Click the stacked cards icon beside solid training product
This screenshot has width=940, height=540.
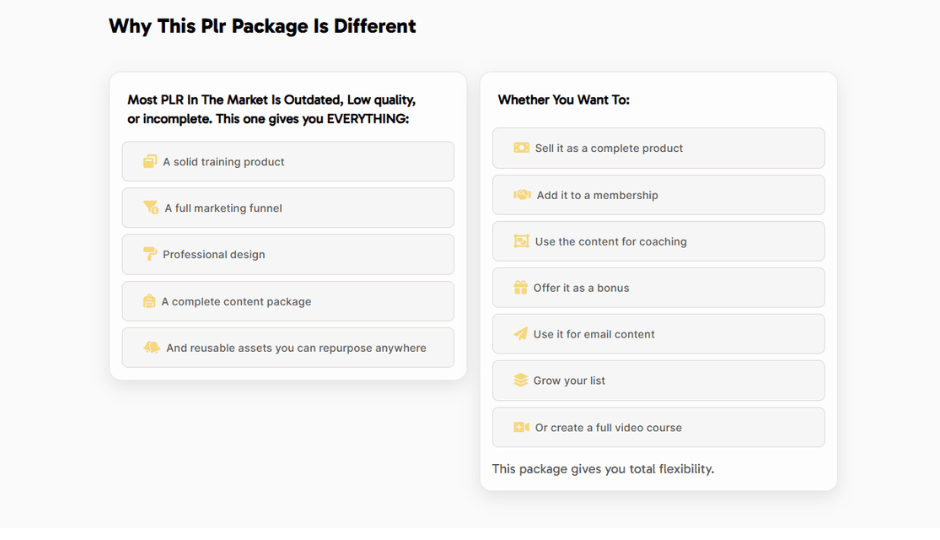pos(150,161)
